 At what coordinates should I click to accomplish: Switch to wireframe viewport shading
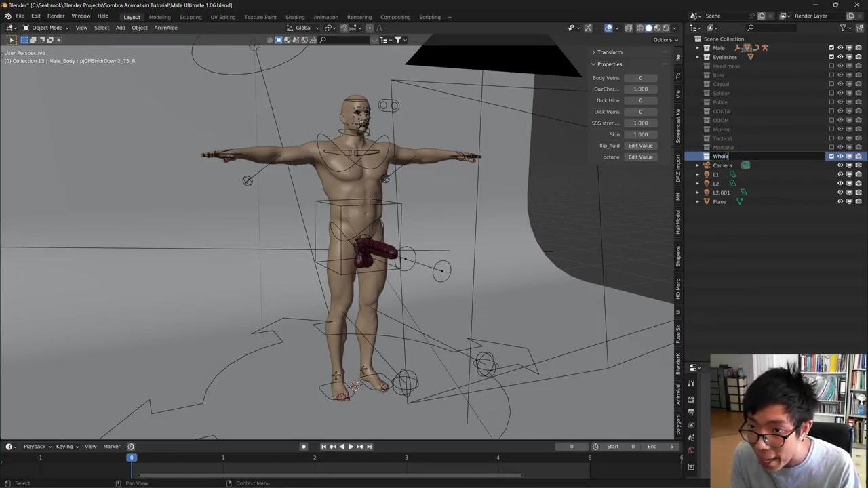pos(639,28)
